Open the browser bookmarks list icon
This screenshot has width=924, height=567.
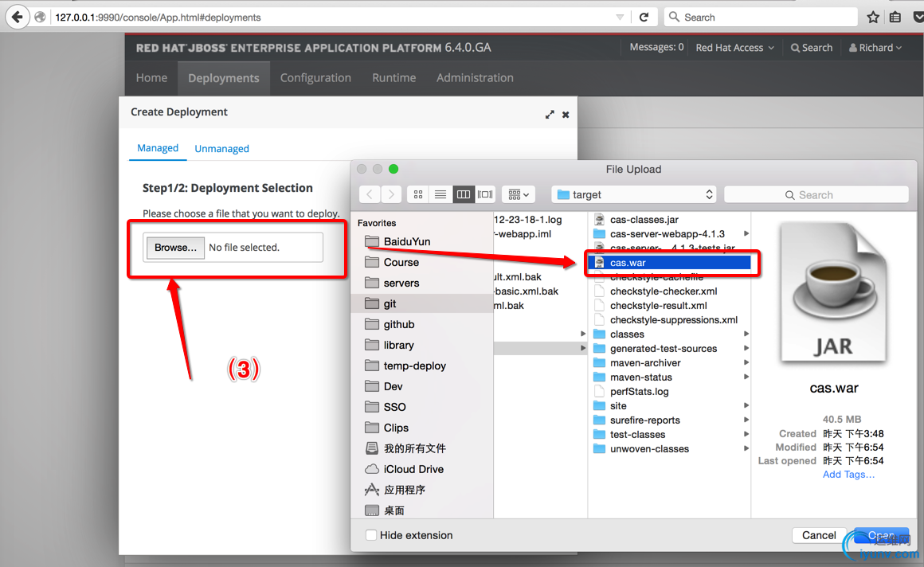[x=895, y=17]
